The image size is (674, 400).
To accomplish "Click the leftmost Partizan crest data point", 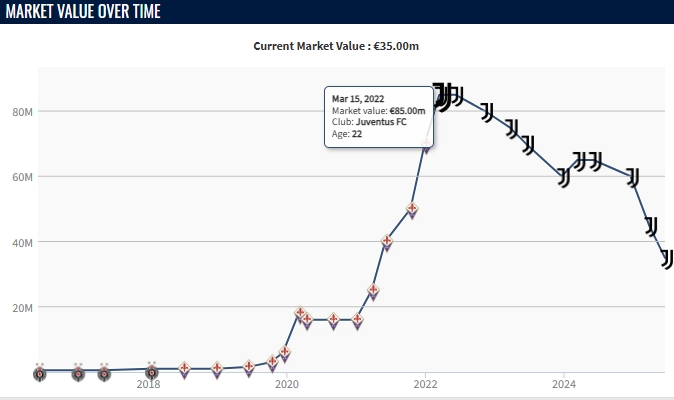I will 39,374.
